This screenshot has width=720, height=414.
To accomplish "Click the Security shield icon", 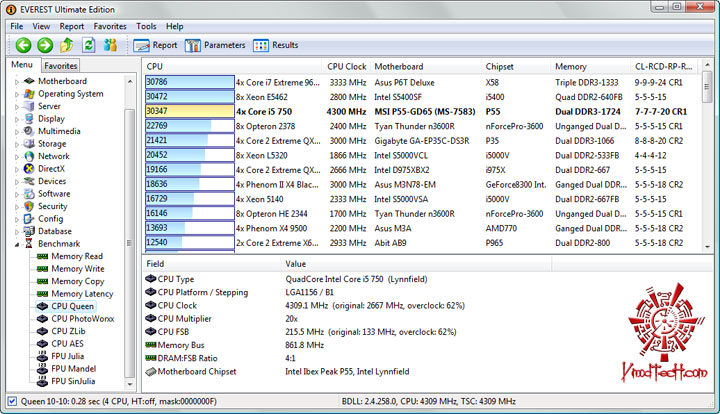I will tap(29, 206).
